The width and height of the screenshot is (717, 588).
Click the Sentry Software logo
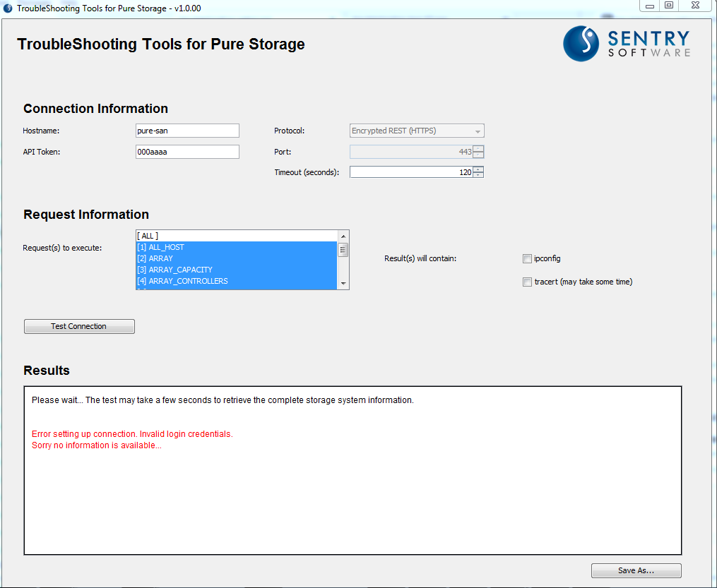click(624, 44)
